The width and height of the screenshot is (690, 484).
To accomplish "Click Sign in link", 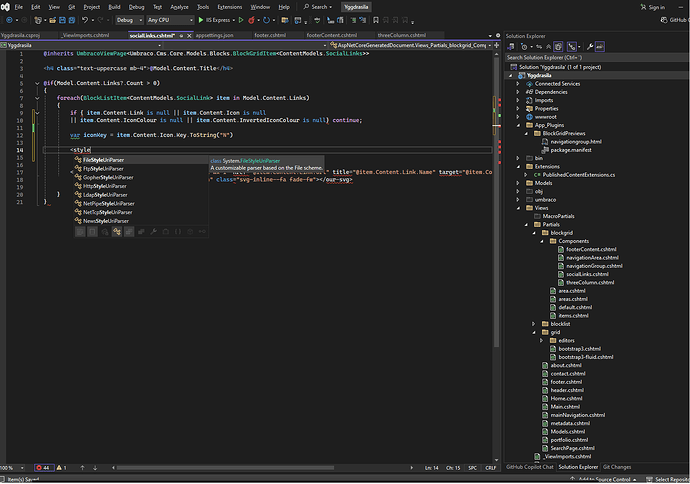I will pos(656,7).
